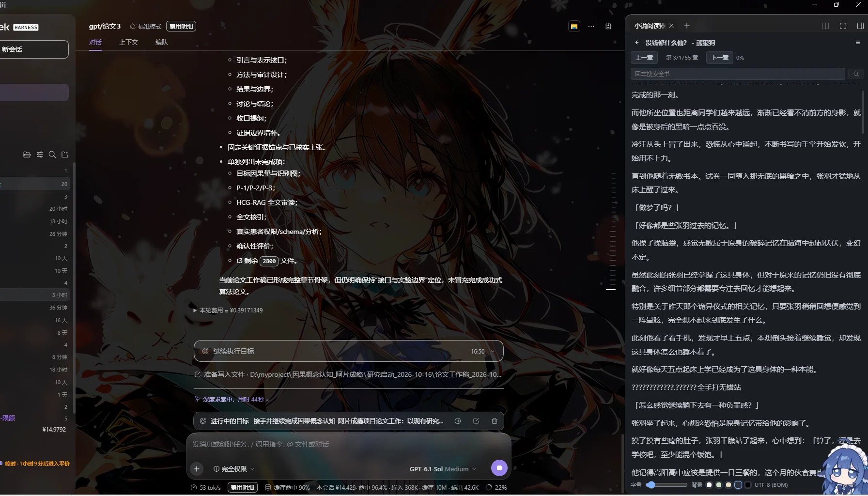This screenshot has height=496, width=868.
Task: Pause the in-progress goal
Action: [x=458, y=421]
